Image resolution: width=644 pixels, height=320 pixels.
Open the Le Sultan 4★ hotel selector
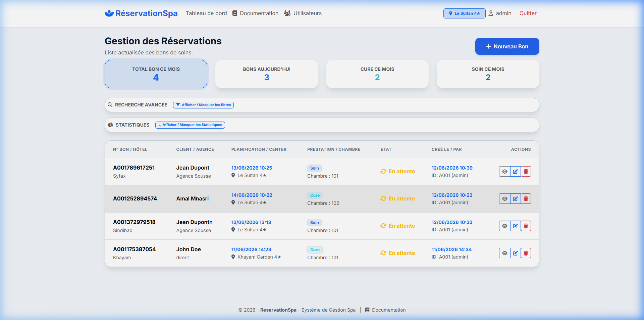point(464,13)
